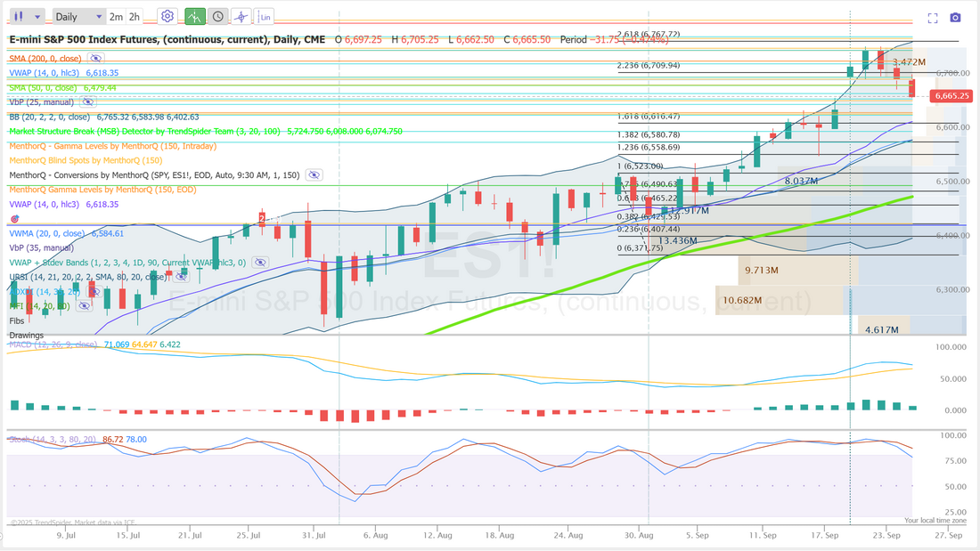Toggle VWAP + Stdev Bands visibility
Viewport: 980px width, 551px height.
tap(259, 263)
